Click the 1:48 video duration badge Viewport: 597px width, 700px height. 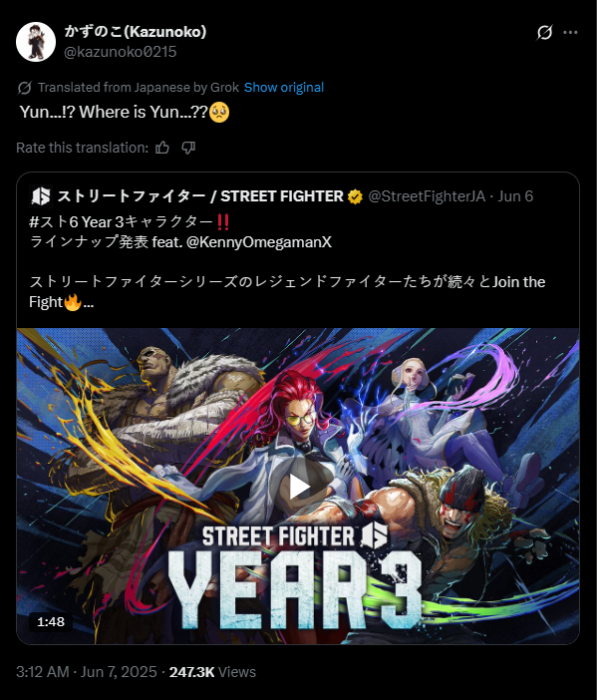51,622
